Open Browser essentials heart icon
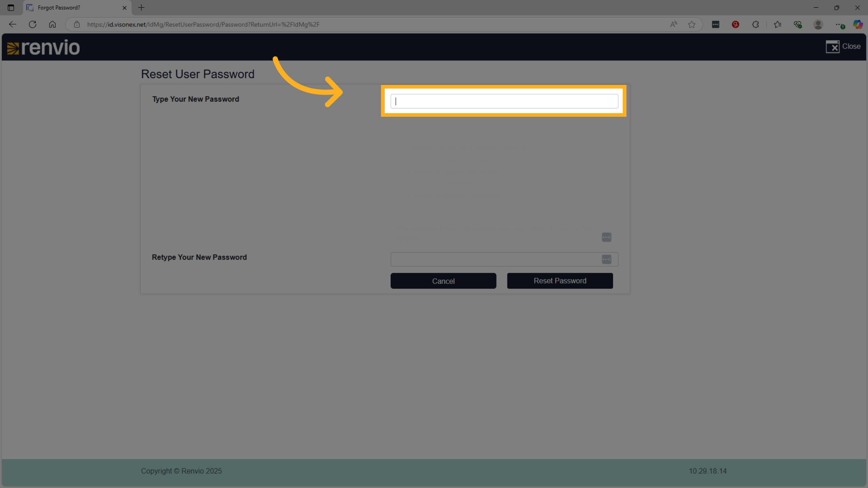This screenshot has width=868, height=488. (798, 24)
